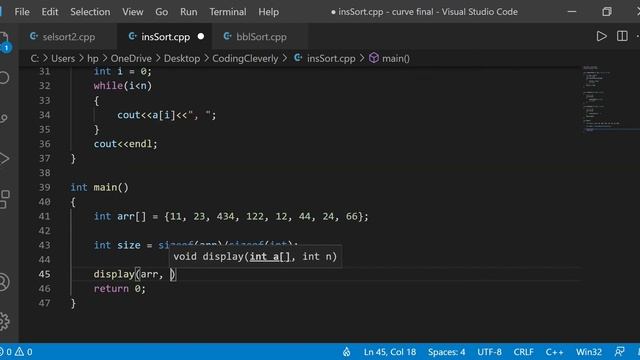Open the Explorer view in activity bar
The width and height of the screenshot is (640, 360).
tap(4, 40)
